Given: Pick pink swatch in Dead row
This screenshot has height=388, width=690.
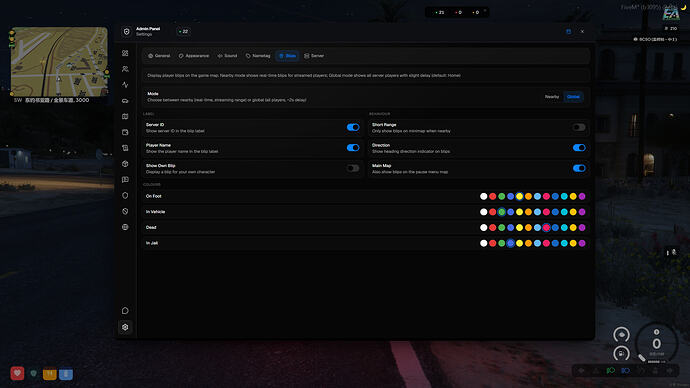Looking at the screenshot, I should [546, 228].
